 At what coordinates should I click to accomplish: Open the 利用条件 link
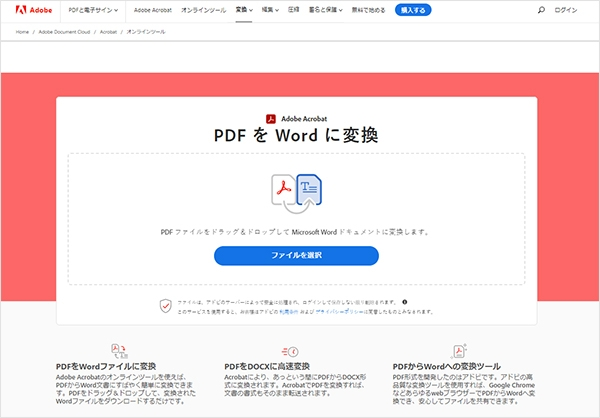tap(289, 312)
